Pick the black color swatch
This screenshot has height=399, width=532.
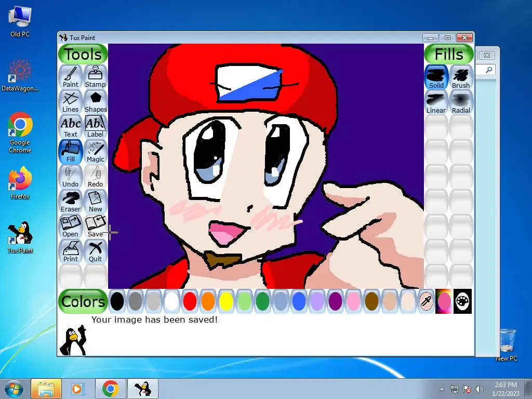(x=117, y=301)
